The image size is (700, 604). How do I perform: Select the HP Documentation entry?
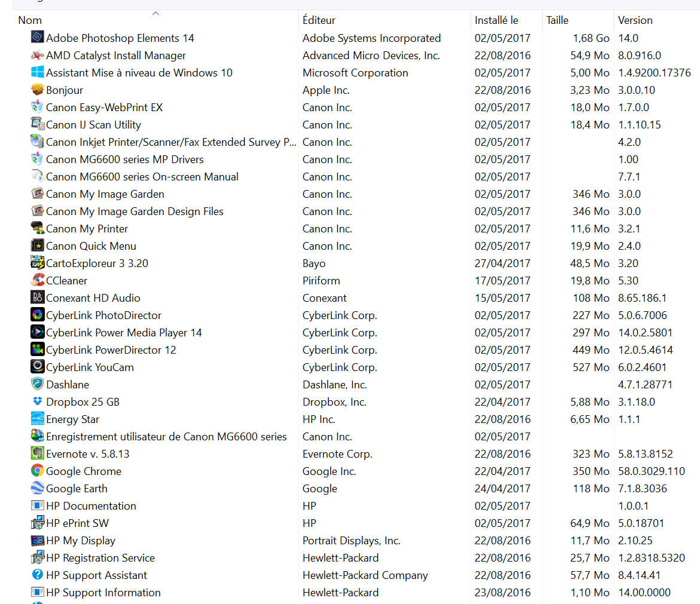tap(91, 506)
